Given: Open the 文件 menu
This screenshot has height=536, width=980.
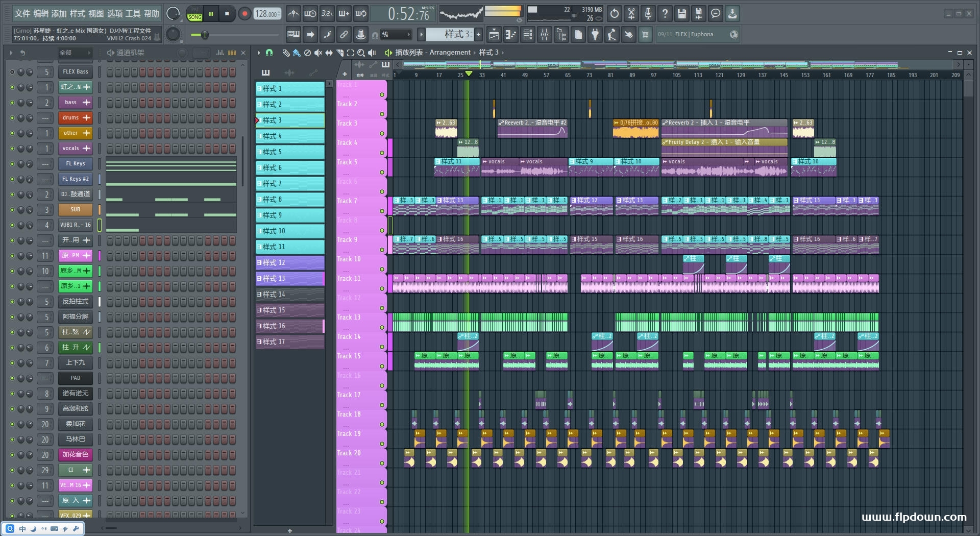Looking at the screenshot, I should click(22, 14).
